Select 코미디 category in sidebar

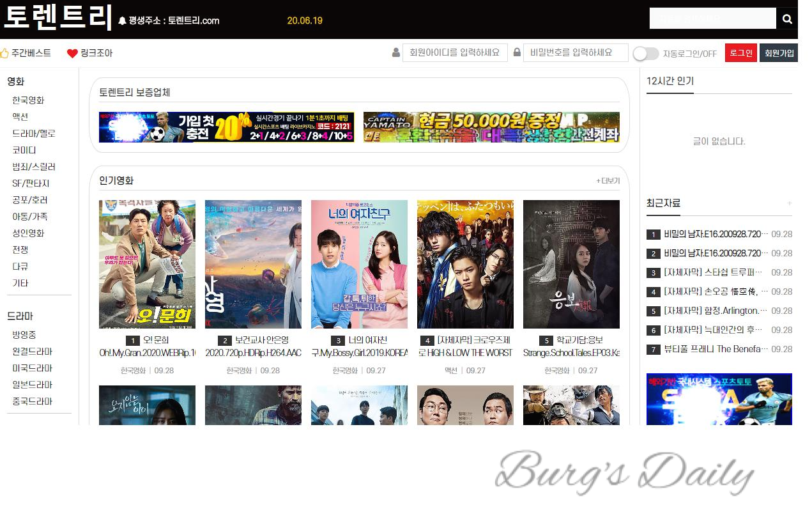tap(24, 150)
